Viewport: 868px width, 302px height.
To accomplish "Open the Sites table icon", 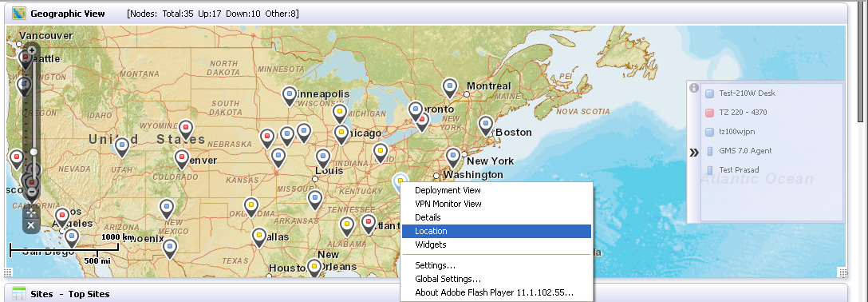I will (x=19, y=294).
